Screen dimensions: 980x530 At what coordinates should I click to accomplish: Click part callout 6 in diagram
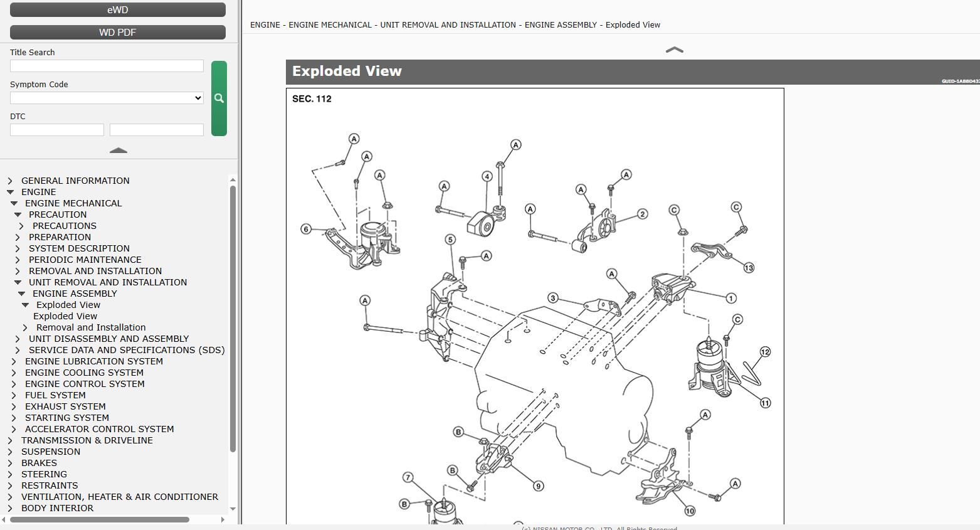click(306, 229)
